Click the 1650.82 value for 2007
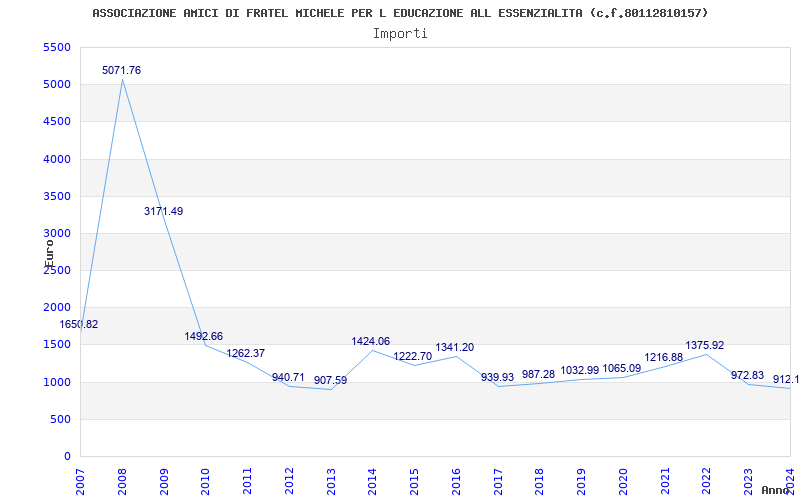 [79, 325]
